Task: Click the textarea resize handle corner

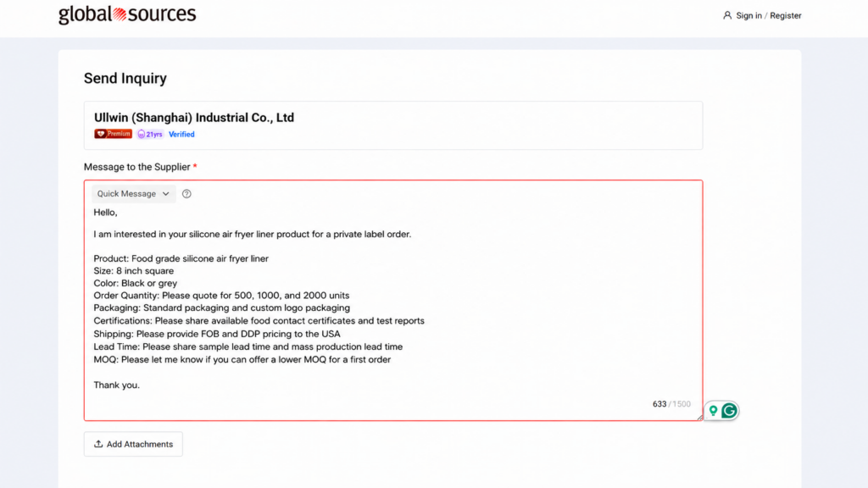Action: coord(699,418)
